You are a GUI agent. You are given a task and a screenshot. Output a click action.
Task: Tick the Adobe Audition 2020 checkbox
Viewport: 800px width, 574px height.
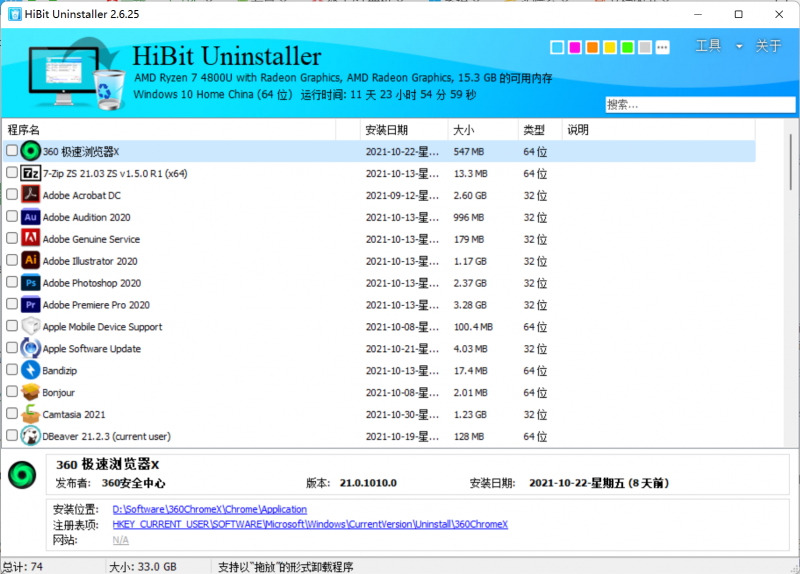12,216
